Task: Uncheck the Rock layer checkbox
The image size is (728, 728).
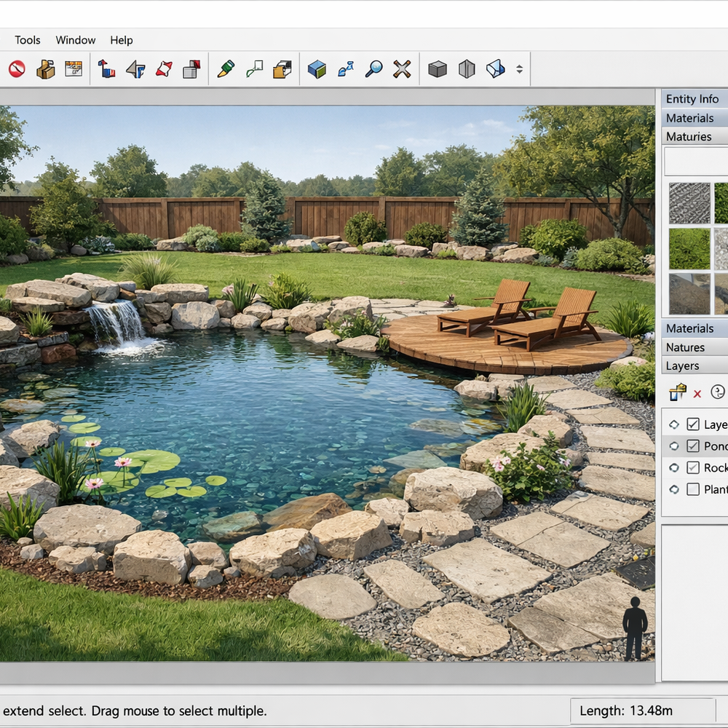Action: pos(693,468)
